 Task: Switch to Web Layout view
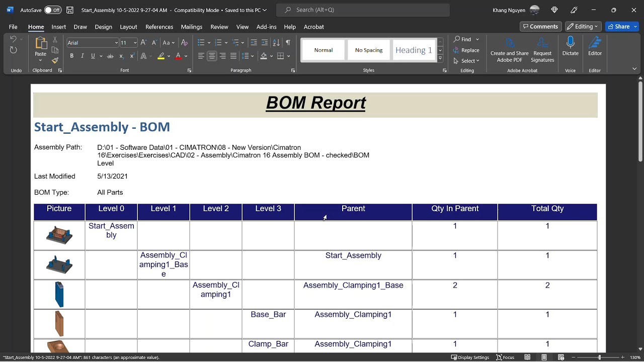point(560,357)
